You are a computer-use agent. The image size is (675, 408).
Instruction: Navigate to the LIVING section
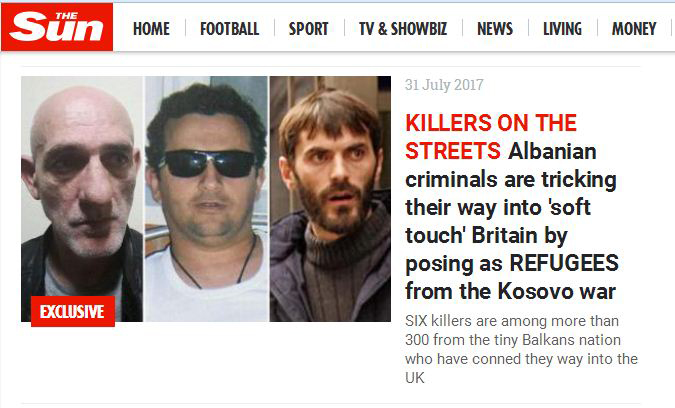coord(562,29)
